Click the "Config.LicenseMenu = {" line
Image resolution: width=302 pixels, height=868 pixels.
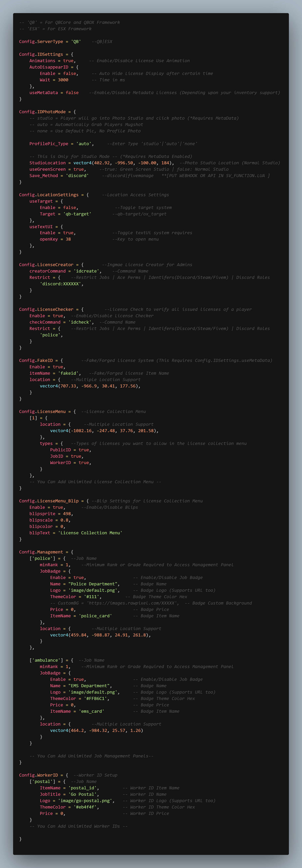pos(48,412)
